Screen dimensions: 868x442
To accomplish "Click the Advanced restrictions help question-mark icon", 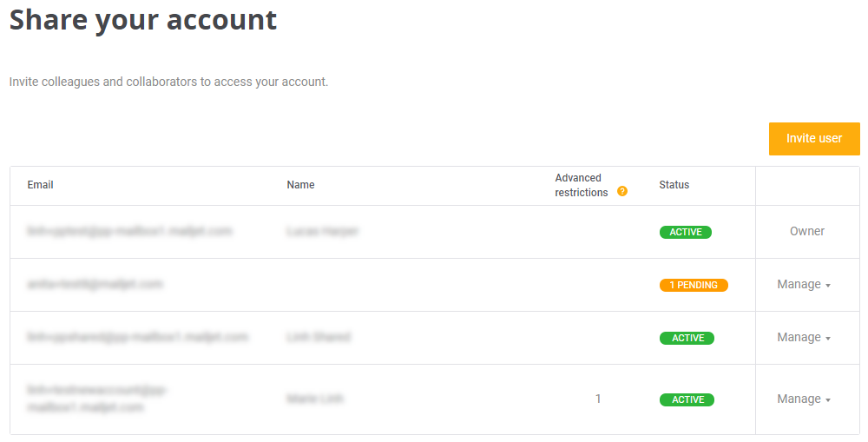I will 622,192.
